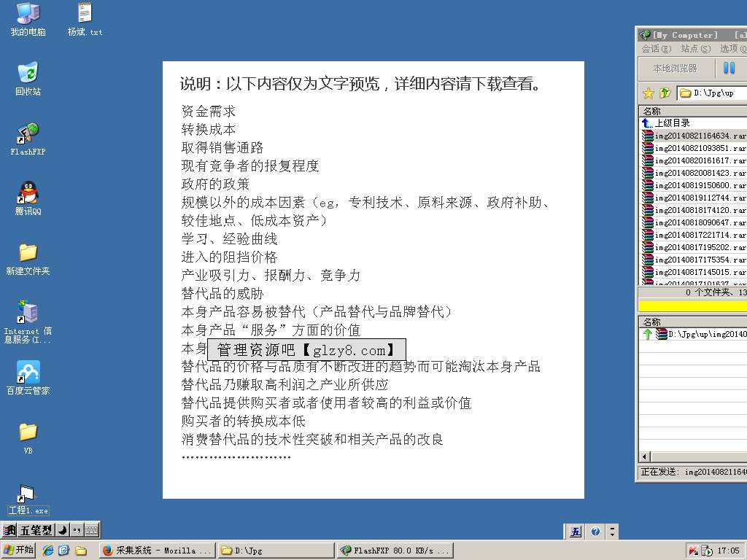The image size is (747, 560).
Task: Launch Internet Explorer from quick launch
Action: click(48, 551)
